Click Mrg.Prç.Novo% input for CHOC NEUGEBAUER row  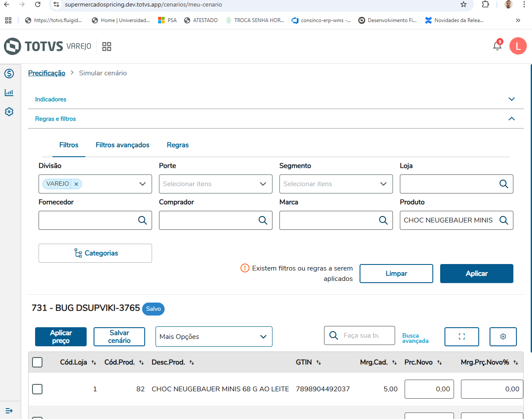point(492,389)
